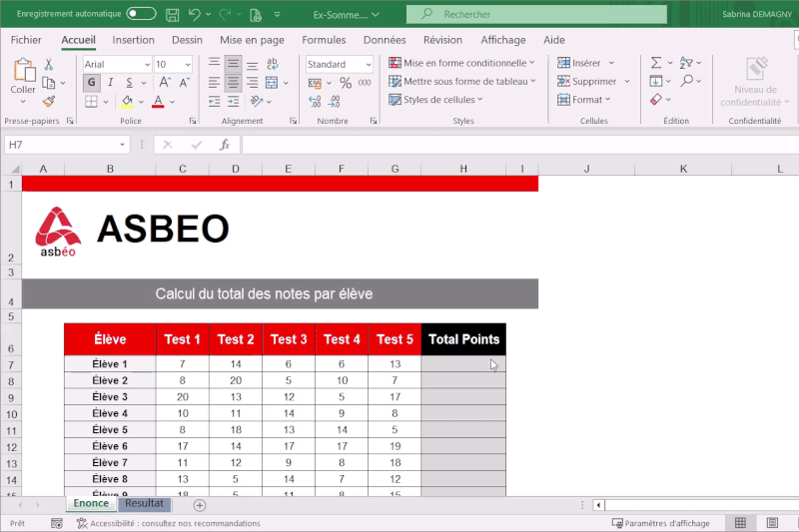Click the Percent style icon
Screen dimensions: 799x532
pos(346,83)
